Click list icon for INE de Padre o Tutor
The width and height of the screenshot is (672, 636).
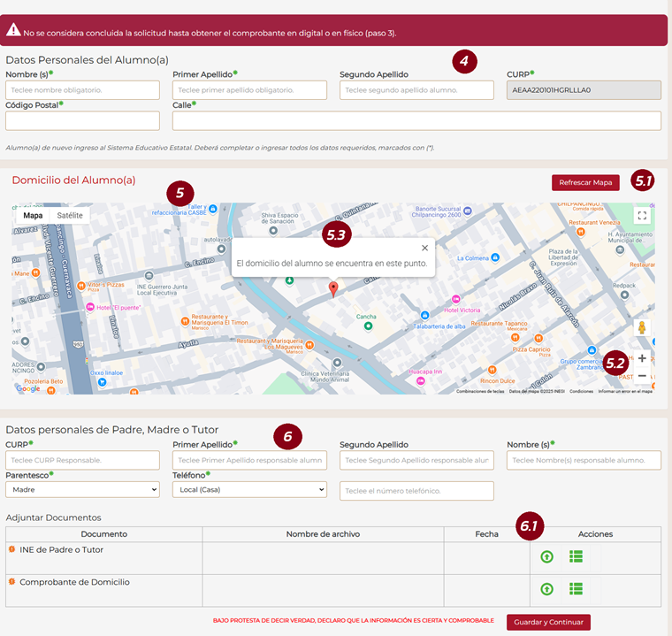[x=576, y=556]
